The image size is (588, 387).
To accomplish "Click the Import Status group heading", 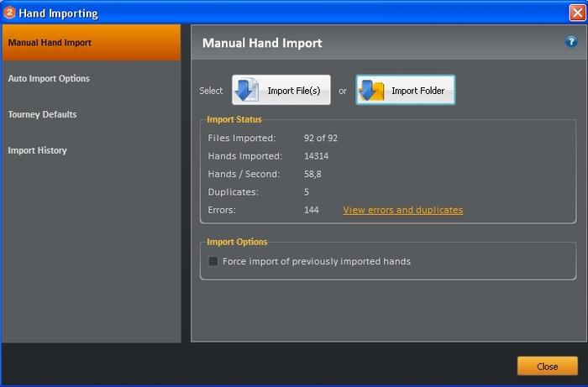I will click(x=234, y=119).
